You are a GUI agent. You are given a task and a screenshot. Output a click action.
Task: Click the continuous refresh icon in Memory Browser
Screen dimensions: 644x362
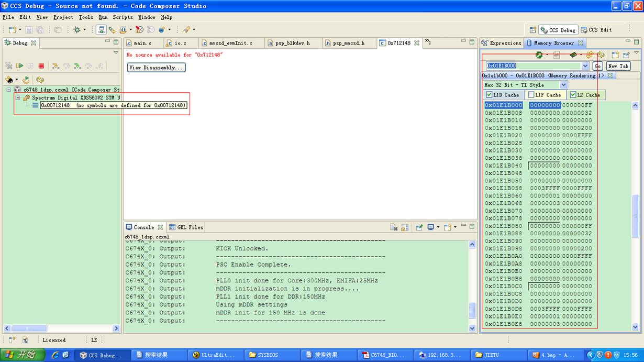click(x=590, y=54)
